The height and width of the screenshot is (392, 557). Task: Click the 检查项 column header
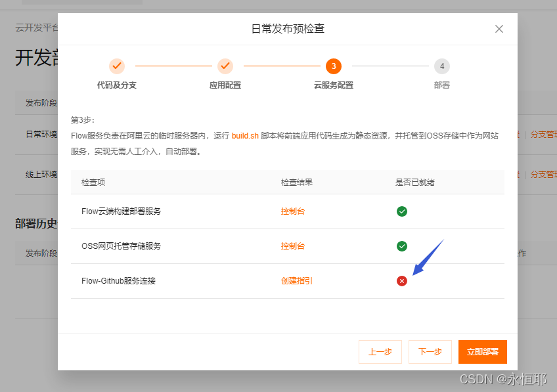[x=93, y=182]
